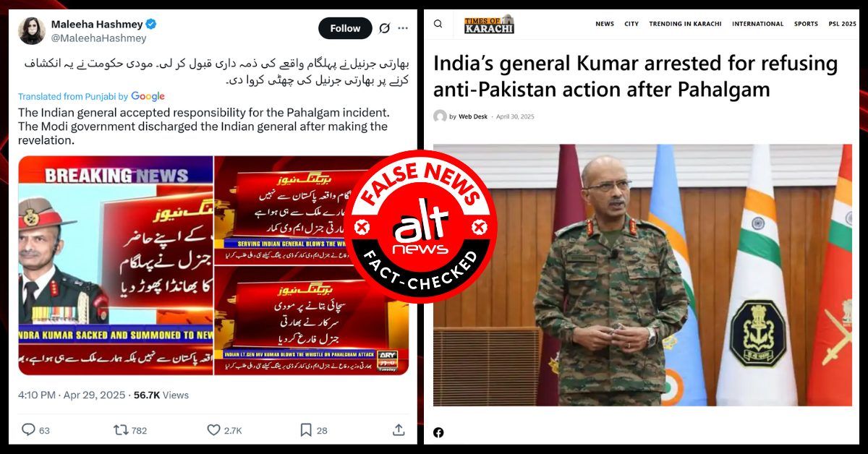868x454 pixels.
Task: Like the tweet via the heart icon
Action: [x=213, y=429]
